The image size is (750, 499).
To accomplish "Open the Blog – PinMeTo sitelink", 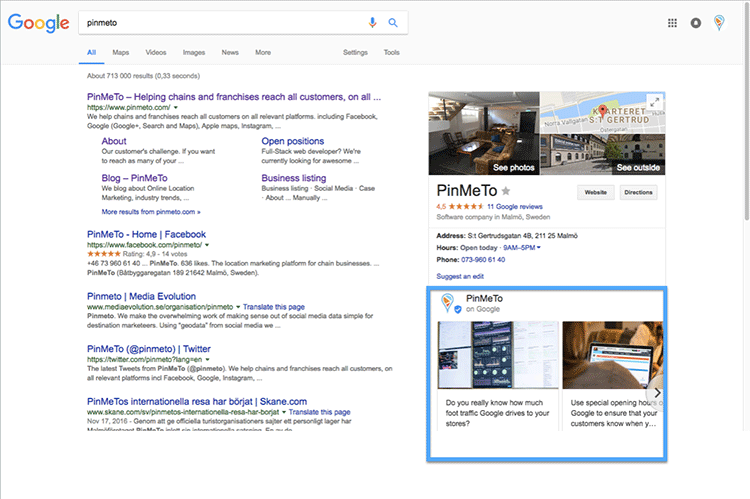I will click(134, 178).
